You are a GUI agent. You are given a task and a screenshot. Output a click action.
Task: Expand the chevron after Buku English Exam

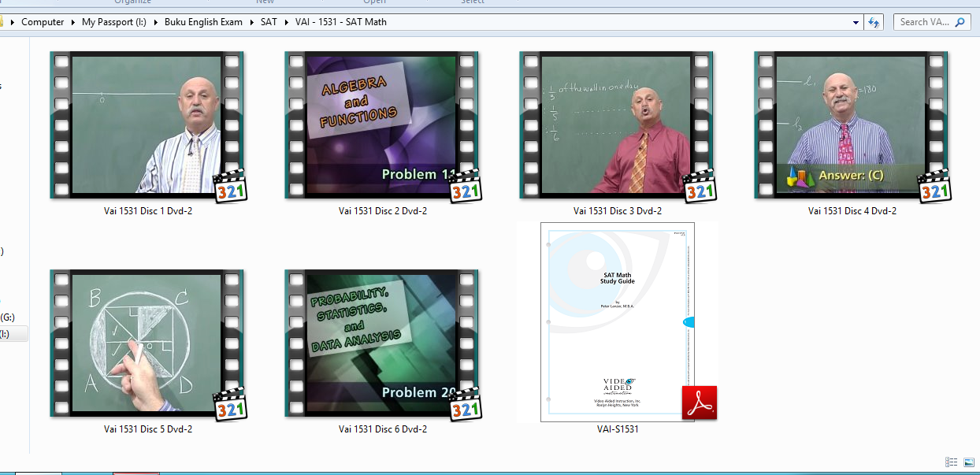tap(252, 22)
